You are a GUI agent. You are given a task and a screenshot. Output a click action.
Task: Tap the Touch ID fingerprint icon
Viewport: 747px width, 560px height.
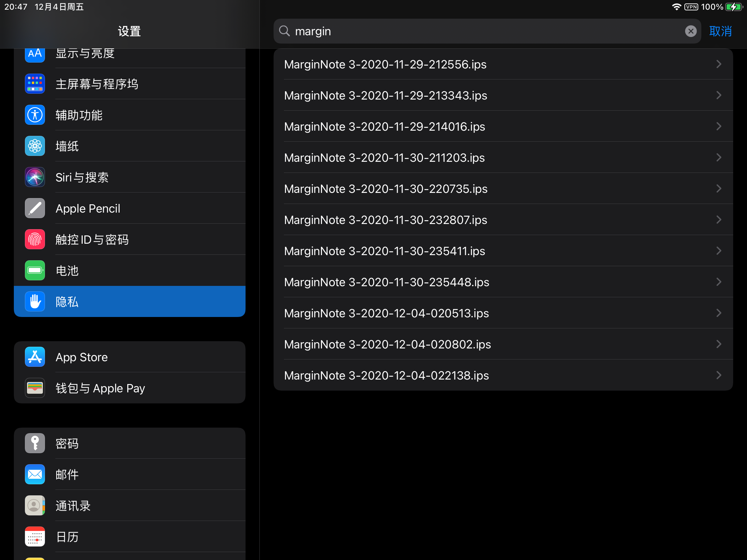coord(35,239)
